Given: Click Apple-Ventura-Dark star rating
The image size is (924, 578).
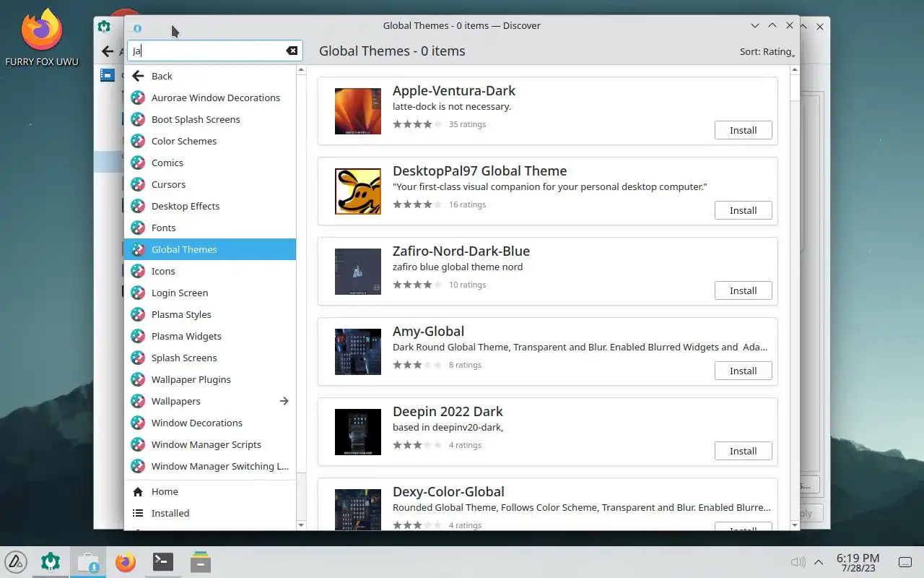Looking at the screenshot, I should pos(417,124).
